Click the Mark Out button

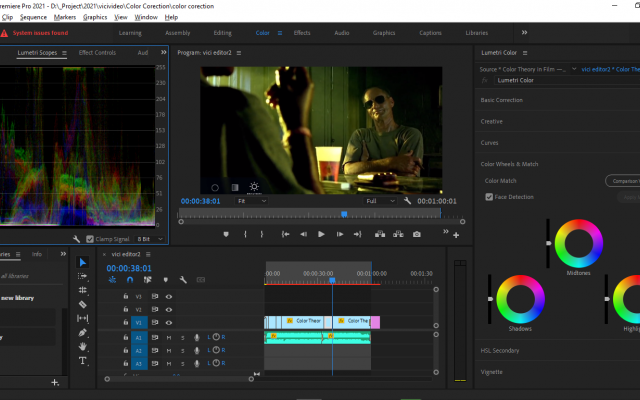click(x=262, y=234)
